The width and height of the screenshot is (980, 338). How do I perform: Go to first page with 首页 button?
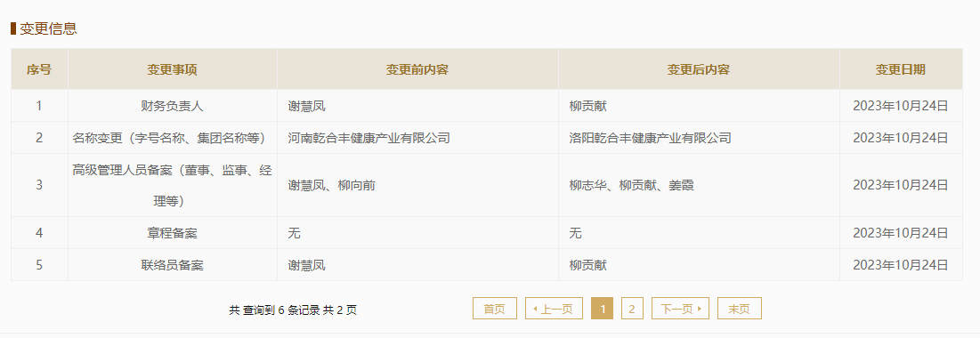click(494, 309)
